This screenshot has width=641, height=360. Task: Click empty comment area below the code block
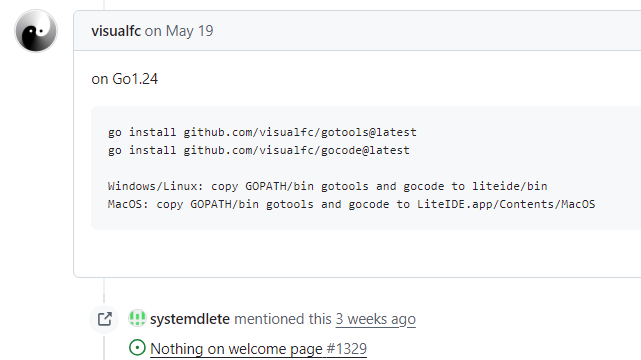tap(356, 253)
